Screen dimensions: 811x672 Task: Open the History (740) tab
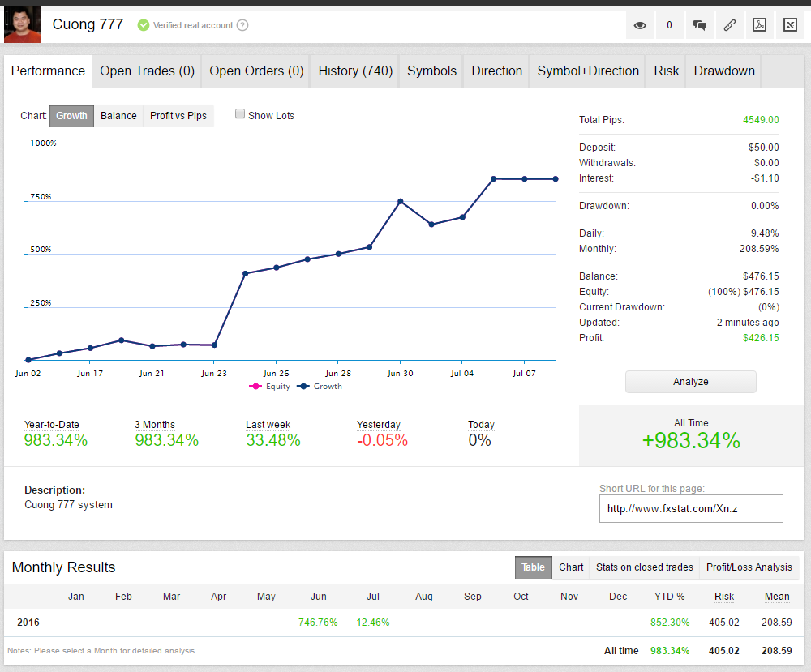pyautogui.click(x=355, y=71)
